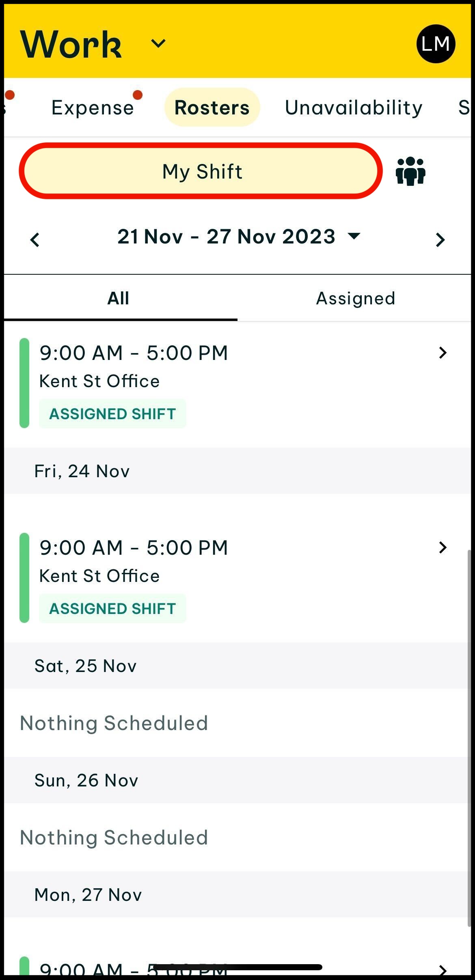Tap the first ASSIGNED SHIFT badge
The image size is (475, 980).
(112, 414)
